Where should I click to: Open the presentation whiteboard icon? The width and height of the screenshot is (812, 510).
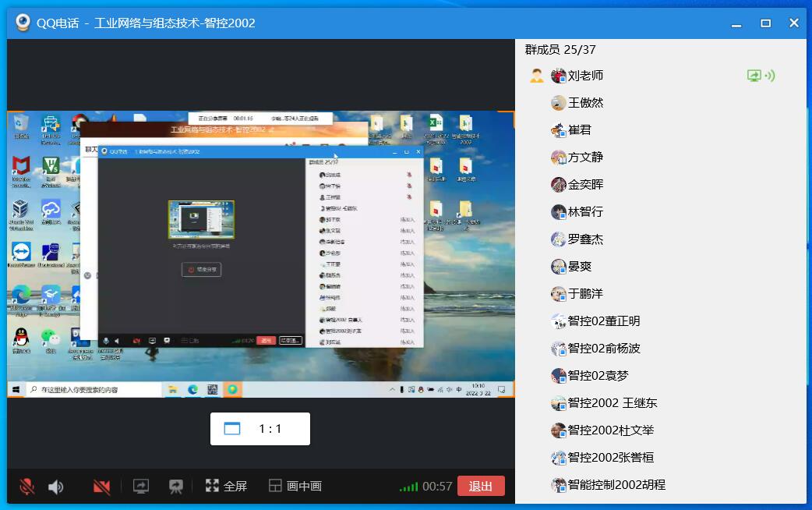176,486
